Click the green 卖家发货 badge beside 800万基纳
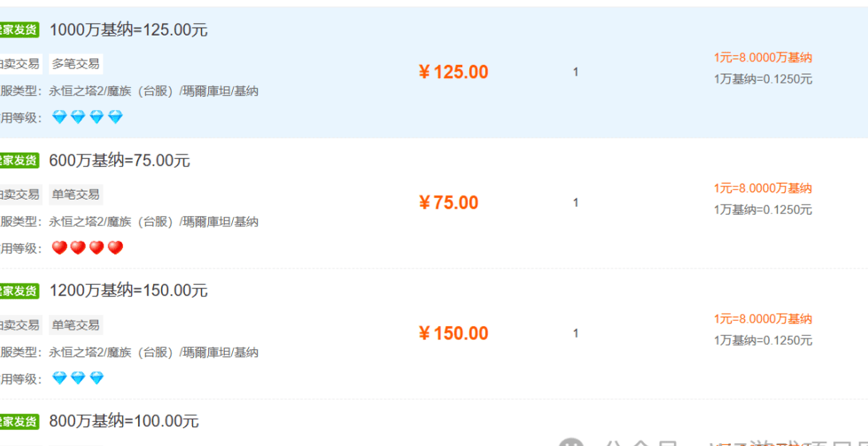This screenshot has height=446, width=868. point(19,421)
